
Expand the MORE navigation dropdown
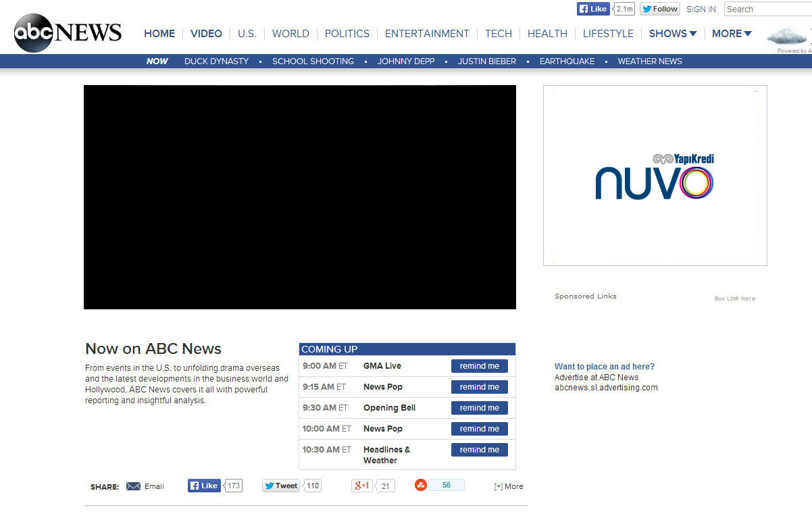[x=732, y=33]
